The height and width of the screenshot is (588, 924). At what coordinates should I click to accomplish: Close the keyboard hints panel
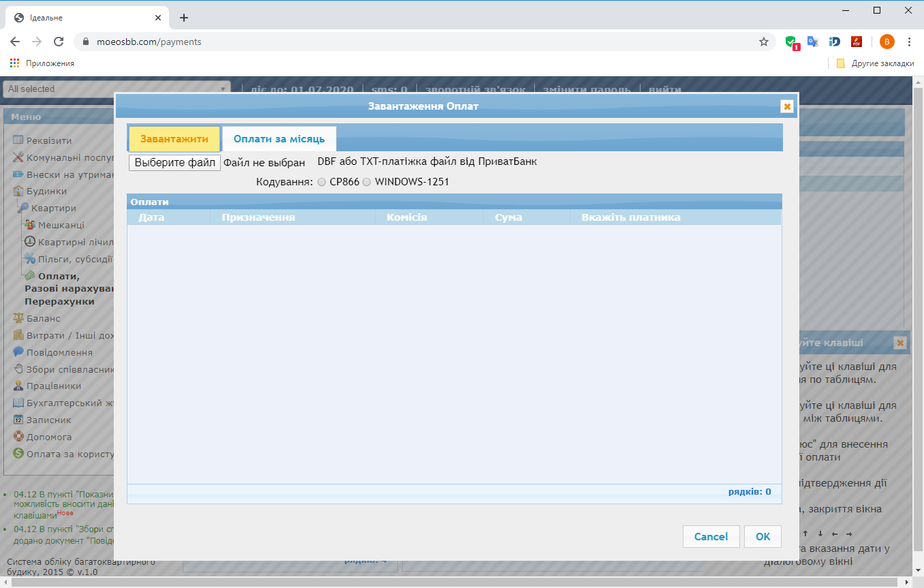pyautogui.click(x=900, y=343)
